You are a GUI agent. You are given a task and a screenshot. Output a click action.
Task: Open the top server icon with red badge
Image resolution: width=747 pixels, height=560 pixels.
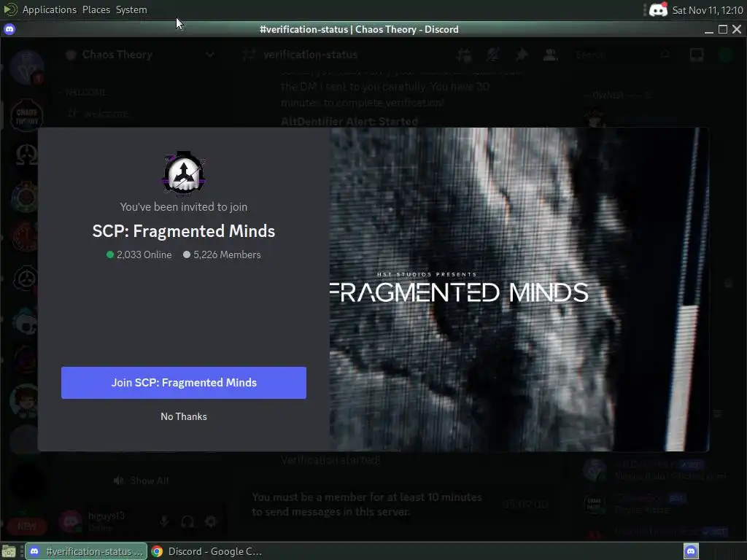click(x=26, y=66)
